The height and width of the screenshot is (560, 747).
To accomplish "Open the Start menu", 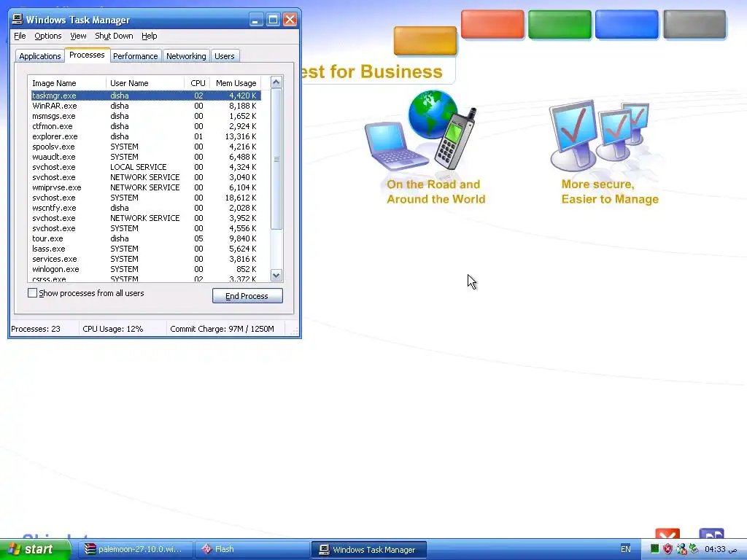I will pos(34,550).
